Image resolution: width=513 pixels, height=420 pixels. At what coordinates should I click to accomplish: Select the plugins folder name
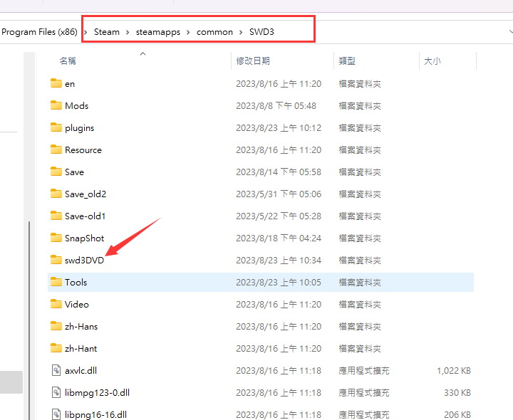80,128
